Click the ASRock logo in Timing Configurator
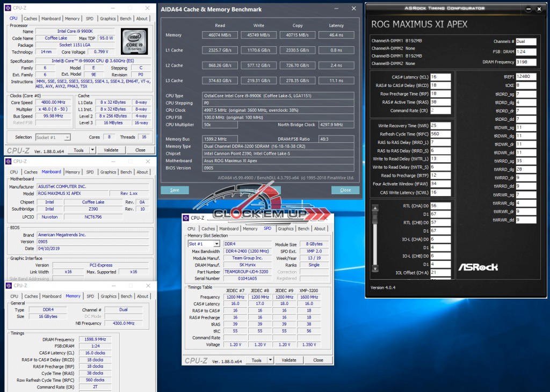 477,267
